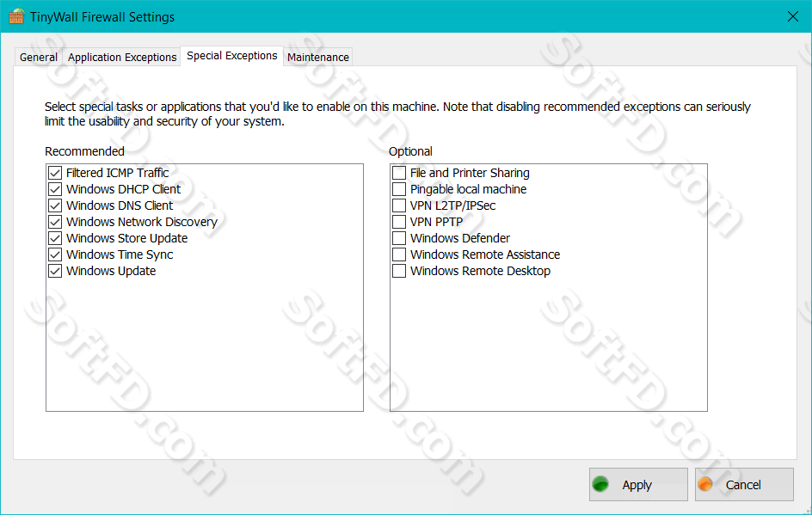Open the Application Exceptions tab

point(122,57)
